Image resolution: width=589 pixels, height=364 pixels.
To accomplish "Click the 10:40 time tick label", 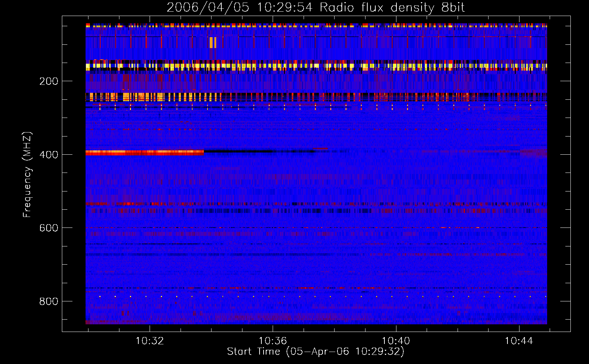I will (x=396, y=341).
